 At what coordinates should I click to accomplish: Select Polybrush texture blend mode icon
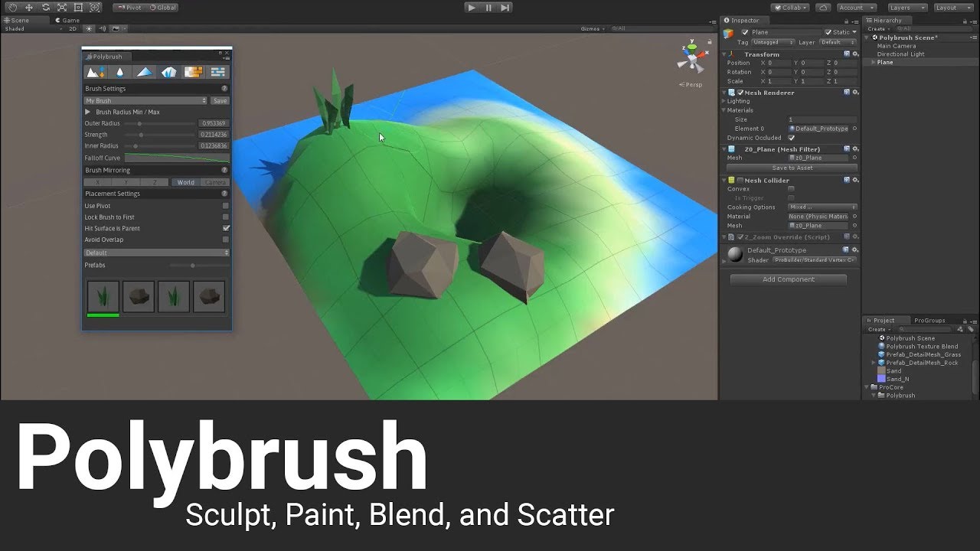[x=194, y=72]
